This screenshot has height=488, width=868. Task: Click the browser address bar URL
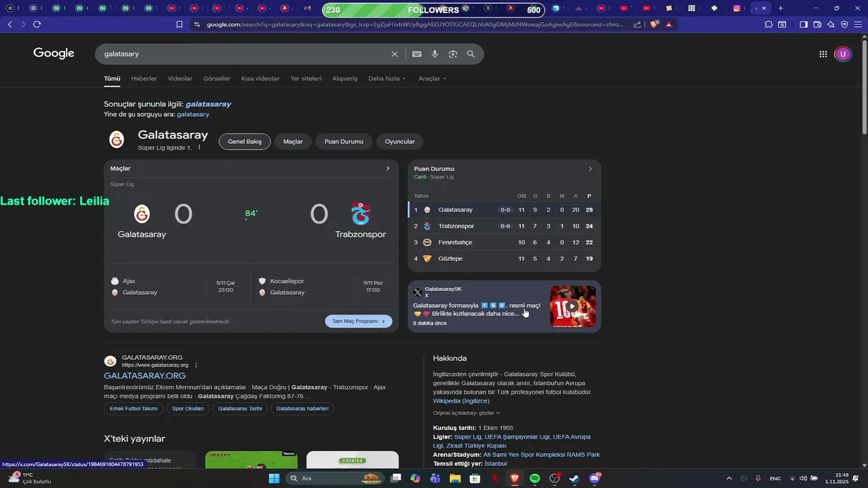pos(414,24)
